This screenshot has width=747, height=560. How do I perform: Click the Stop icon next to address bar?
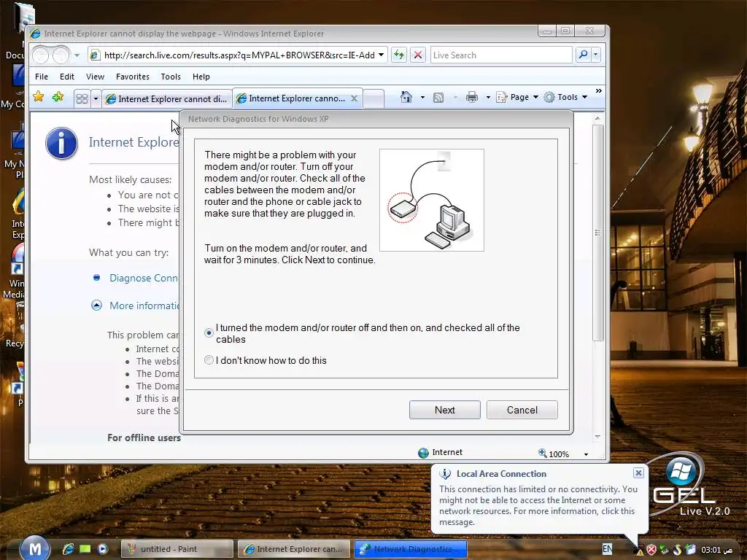[x=418, y=55]
